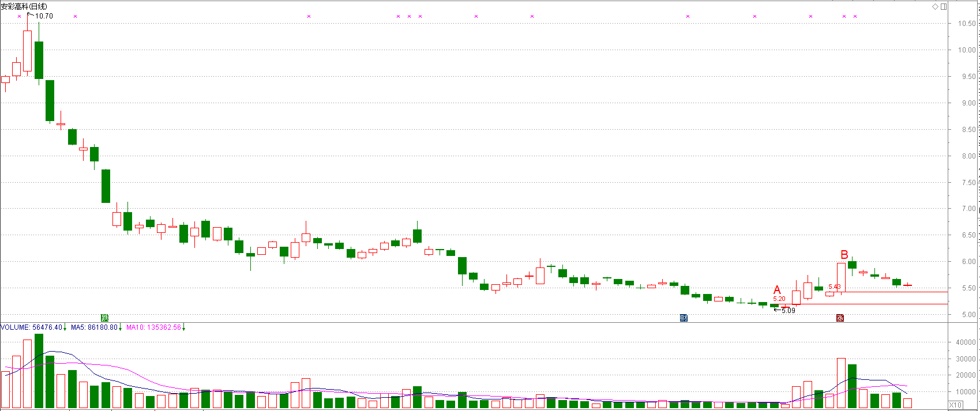Click the diamond icon above the price axis

click(x=936, y=6)
